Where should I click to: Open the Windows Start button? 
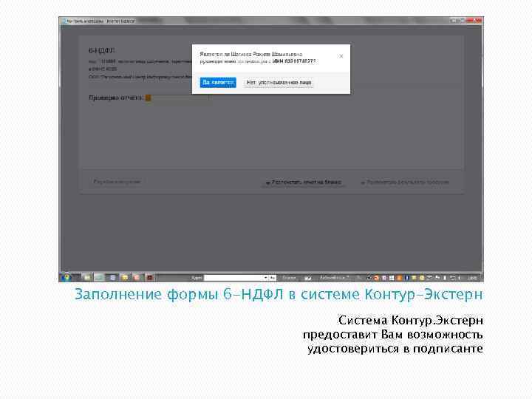coord(66,278)
